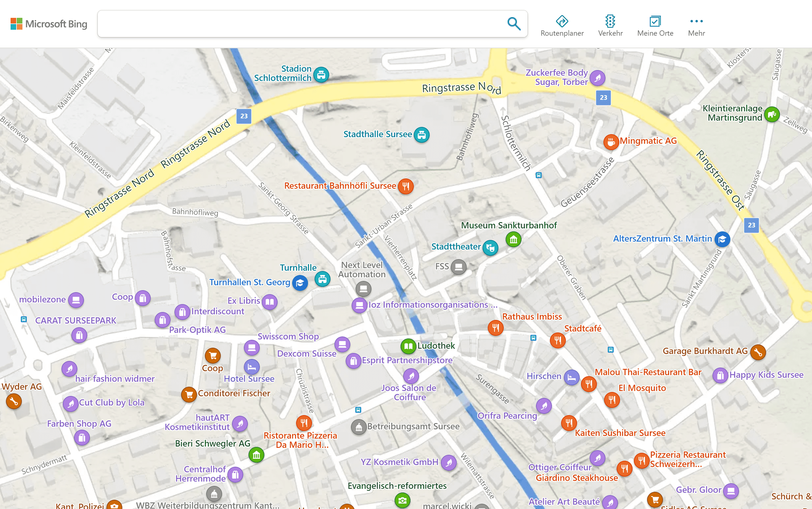Image resolution: width=812 pixels, height=509 pixels.
Task: Click Museum Sankturbanhof green museum icon
Action: 513,240
